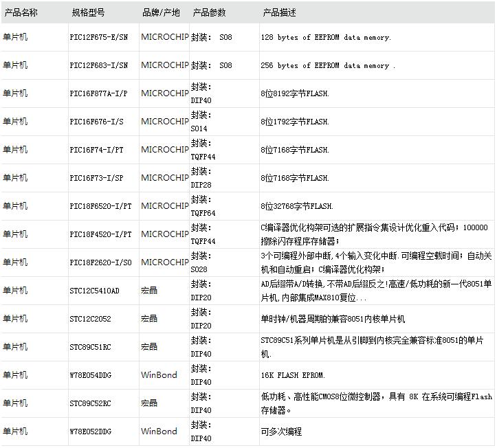Click model PIC18F6520-I/PT
This screenshot has width=497, height=448.
[100, 206]
